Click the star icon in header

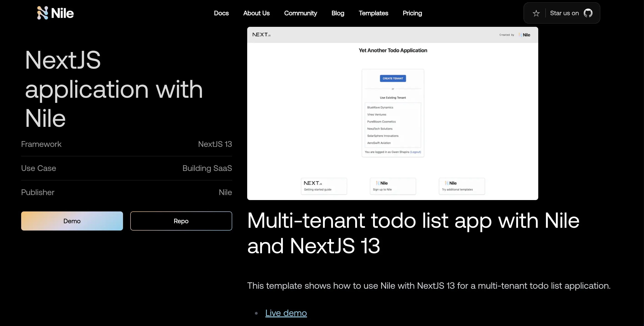pos(536,13)
